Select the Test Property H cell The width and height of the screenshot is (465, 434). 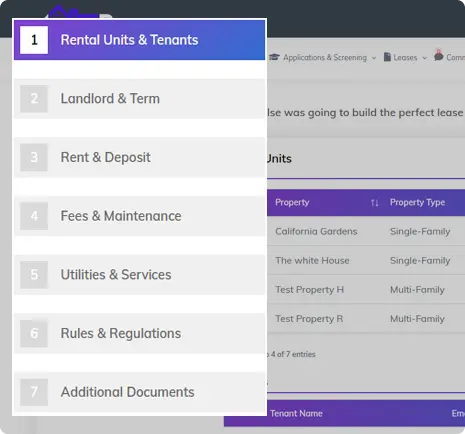pyautogui.click(x=309, y=290)
